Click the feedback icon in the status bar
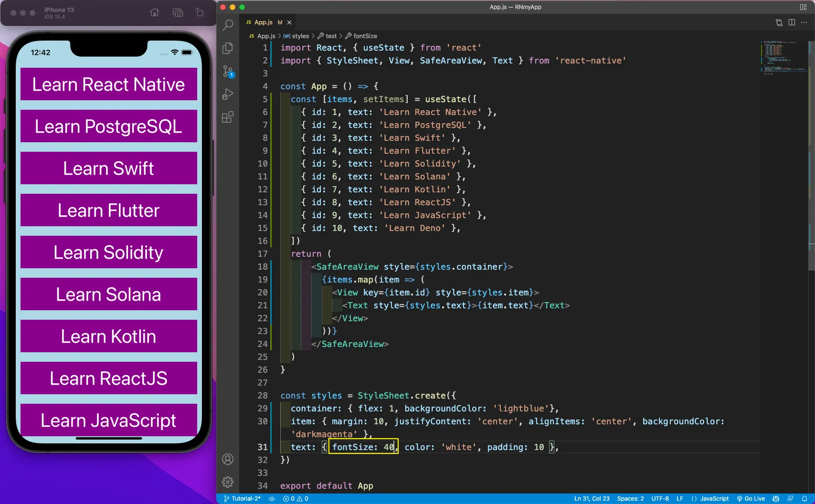 click(x=790, y=499)
